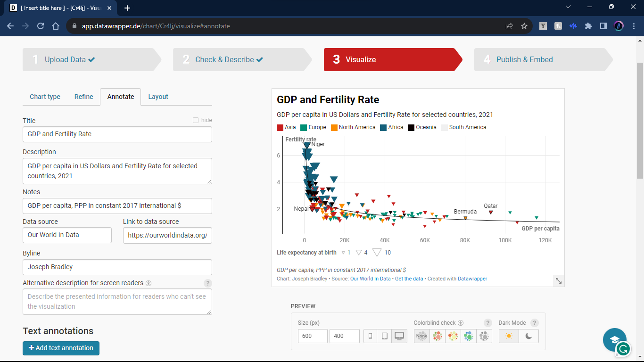The width and height of the screenshot is (644, 362).
Task: Select the desktop monitor preview size icon
Action: [399, 336]
